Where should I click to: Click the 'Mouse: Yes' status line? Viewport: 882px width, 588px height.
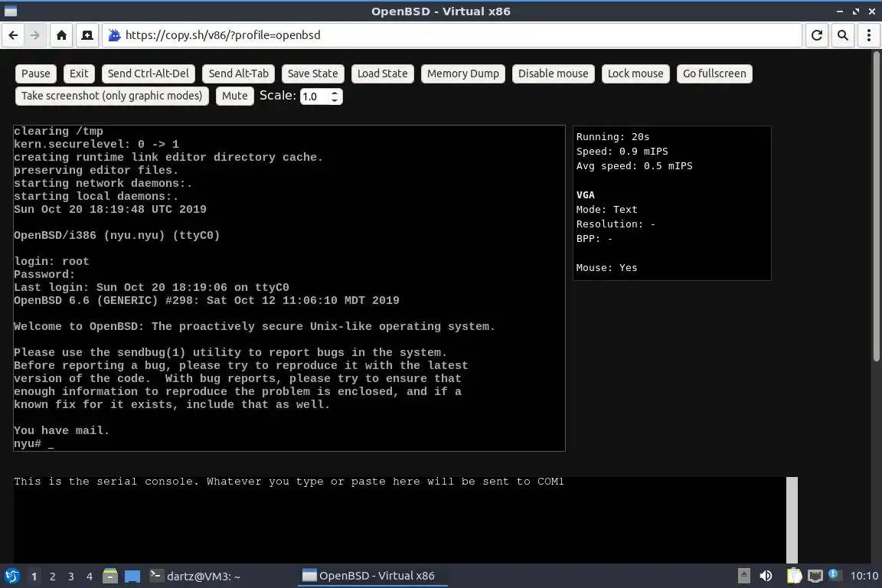[x=606, y=268]
